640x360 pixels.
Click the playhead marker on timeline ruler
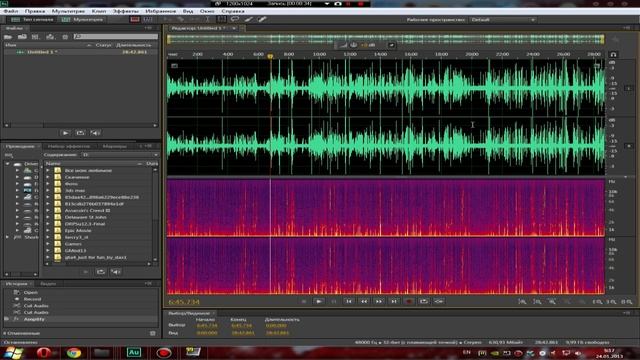click(x=270, y=56)
